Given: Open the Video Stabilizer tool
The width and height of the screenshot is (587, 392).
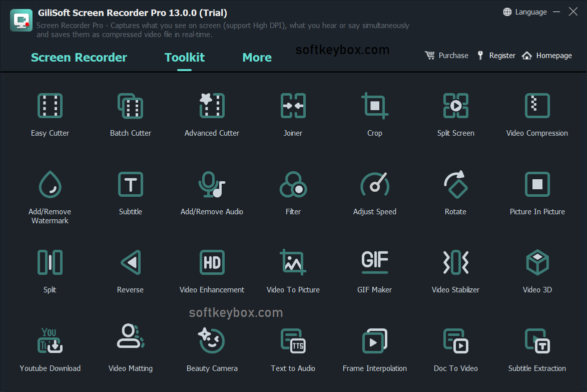Looking at the screenshot, I should [x=455, y=270].
